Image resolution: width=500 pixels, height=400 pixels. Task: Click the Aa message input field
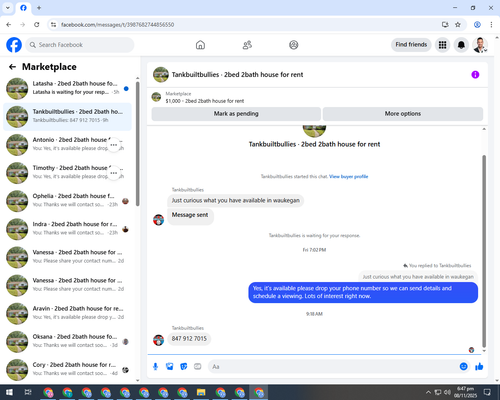tap(333, 367)
